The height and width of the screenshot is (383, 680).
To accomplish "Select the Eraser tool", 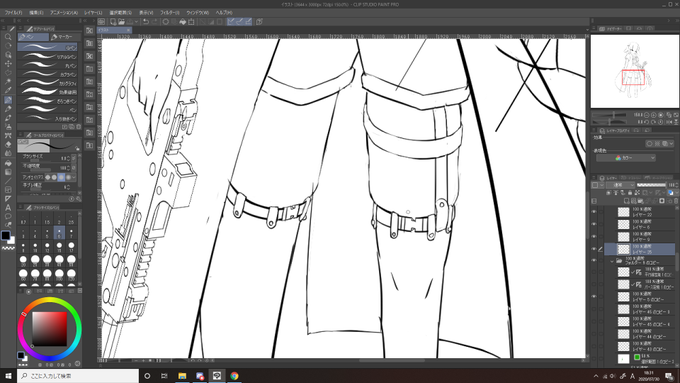I will click(x=8, y=144).
